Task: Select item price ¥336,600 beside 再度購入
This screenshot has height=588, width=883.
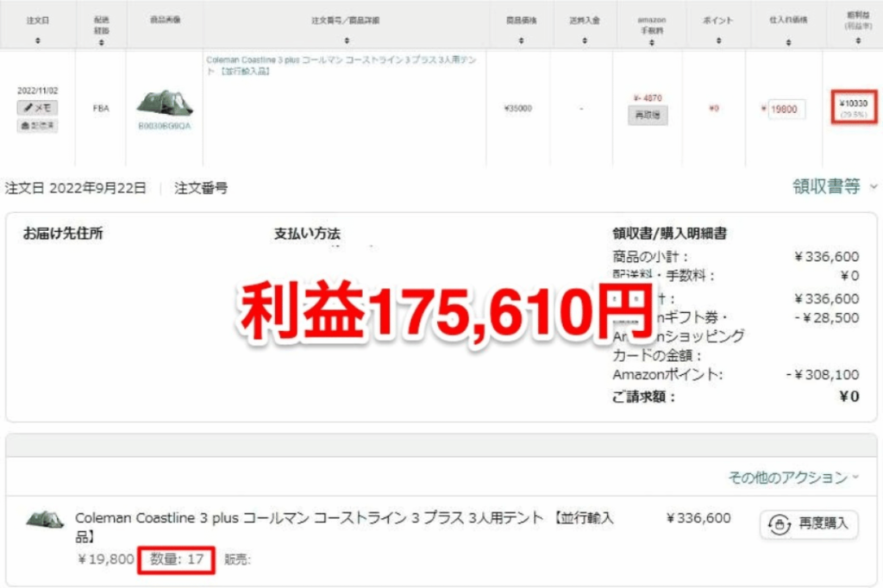Action: click(x=698, y=518)
